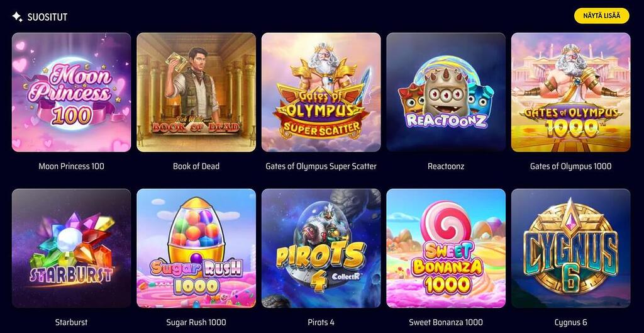Click the Suositut section heading
The height and width of the screenshot is (333, 644).
47,17
